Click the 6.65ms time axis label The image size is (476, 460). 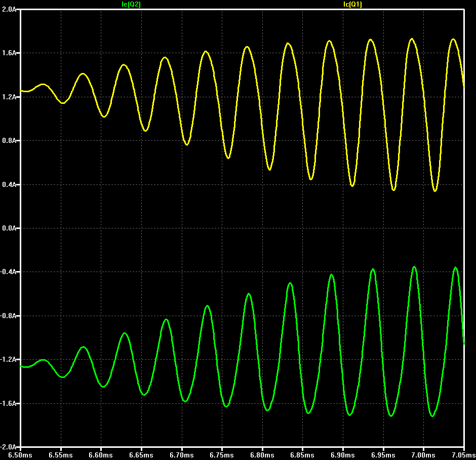[x=141, y=455]
